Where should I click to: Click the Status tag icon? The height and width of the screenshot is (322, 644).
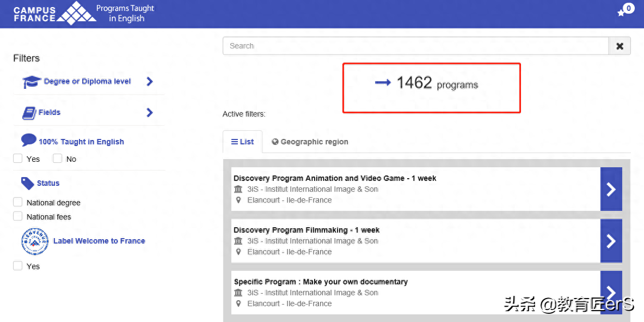(x=27, y=183)
